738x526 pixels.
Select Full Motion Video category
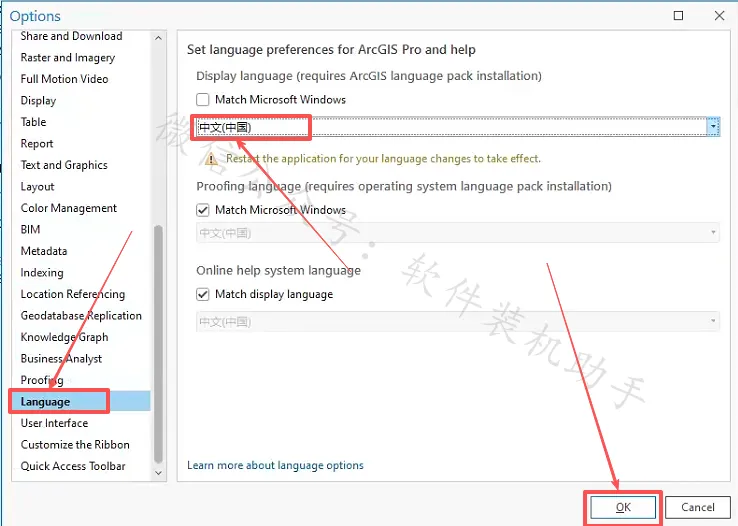(64, 79)
